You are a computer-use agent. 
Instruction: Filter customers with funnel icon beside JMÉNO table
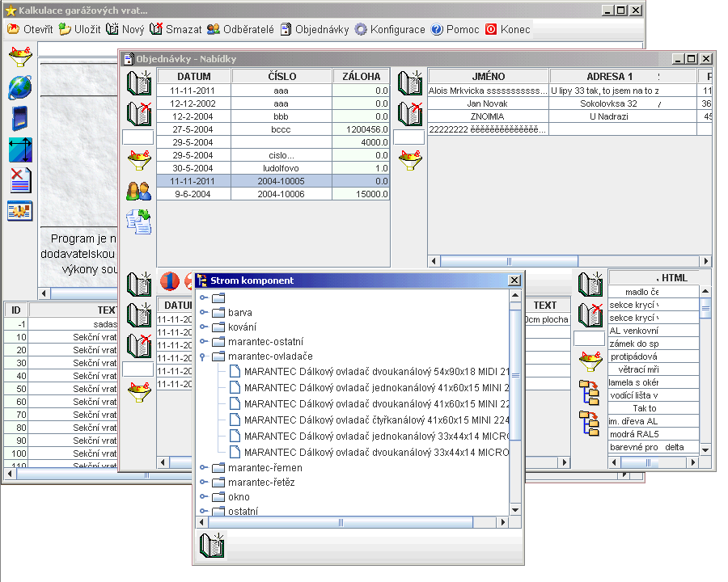410,160
